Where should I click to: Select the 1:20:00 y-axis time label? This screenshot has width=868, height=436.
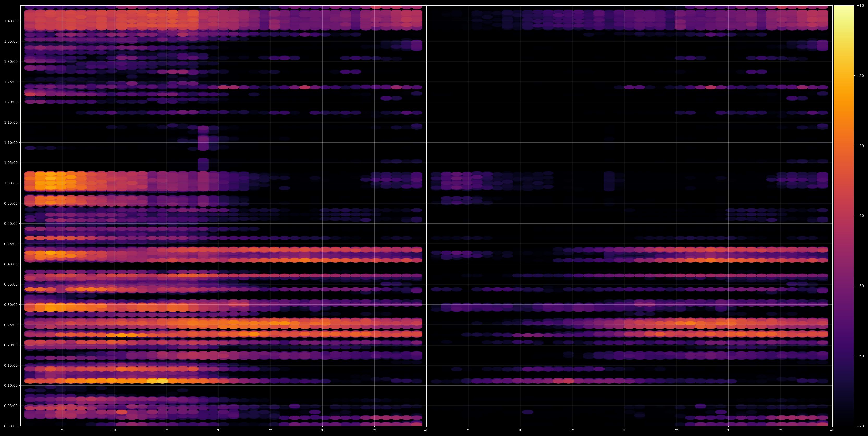[x=11, y=102]
